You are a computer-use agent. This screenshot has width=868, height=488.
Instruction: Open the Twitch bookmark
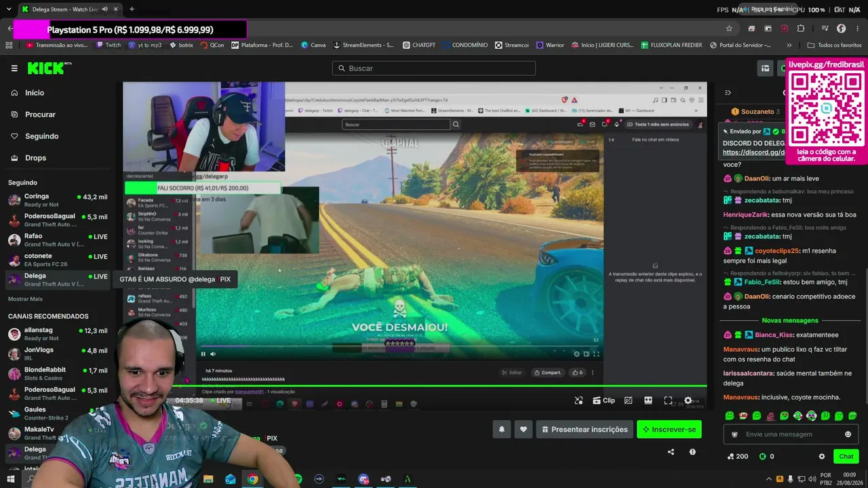[x=108, y=45]
